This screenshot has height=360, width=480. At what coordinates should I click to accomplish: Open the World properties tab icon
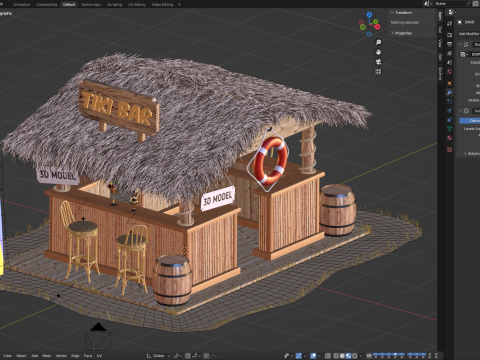pos(450,72)
